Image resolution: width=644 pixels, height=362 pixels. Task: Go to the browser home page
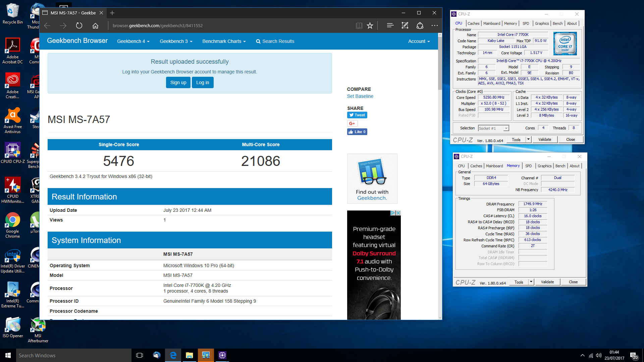point(95,25)
